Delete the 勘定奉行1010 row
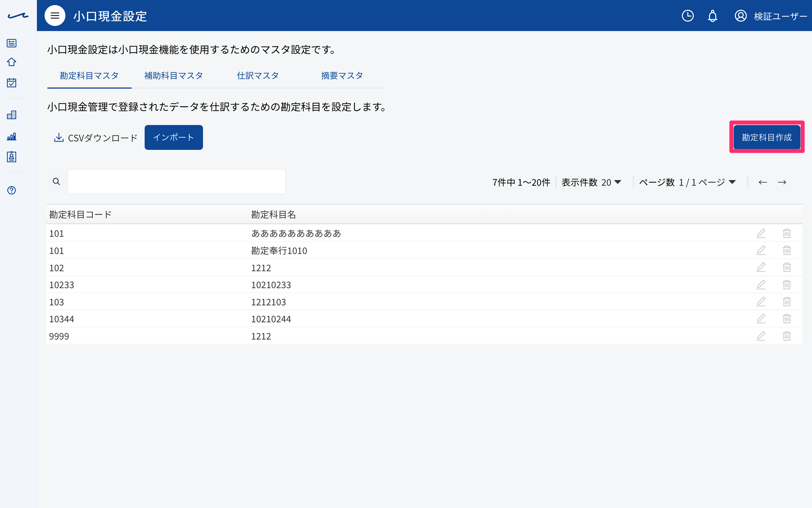 click(x=787, y=250)
